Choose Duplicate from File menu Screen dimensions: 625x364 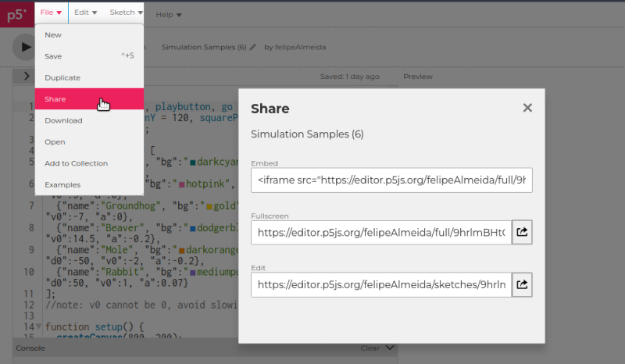(x=62, y=77)
